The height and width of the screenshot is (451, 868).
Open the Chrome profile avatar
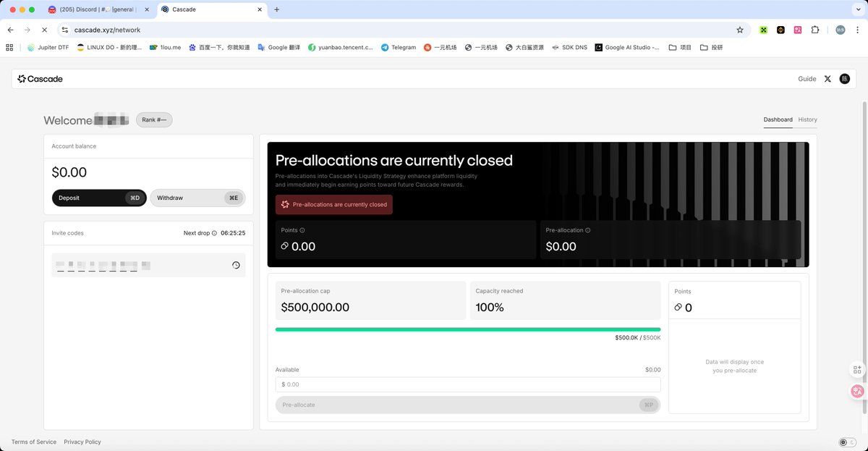point(840,30)
